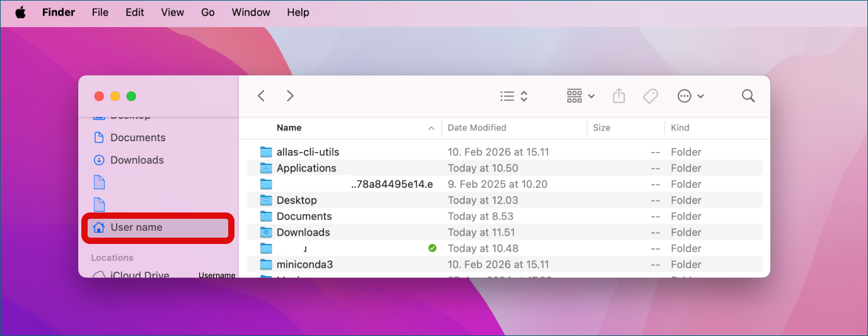Click the date 10. Feb 2026 for allas-cli-utils
This screenshot has width=868, height=336.
[x=498, y=152]
